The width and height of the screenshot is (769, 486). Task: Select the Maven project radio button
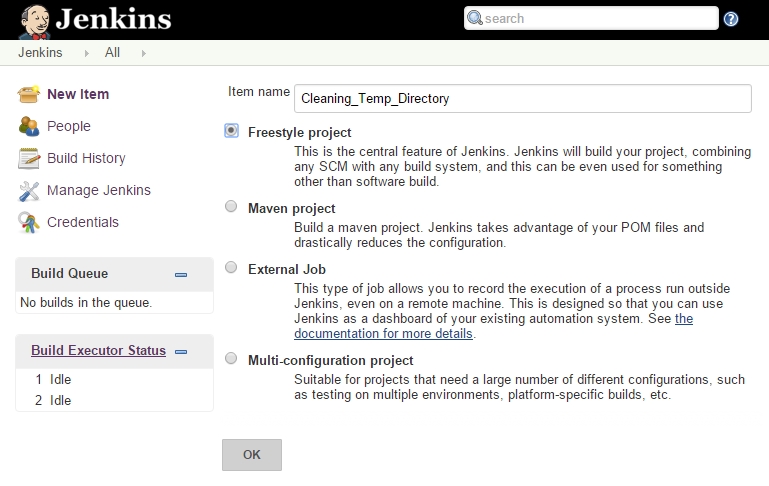(231, 206)
